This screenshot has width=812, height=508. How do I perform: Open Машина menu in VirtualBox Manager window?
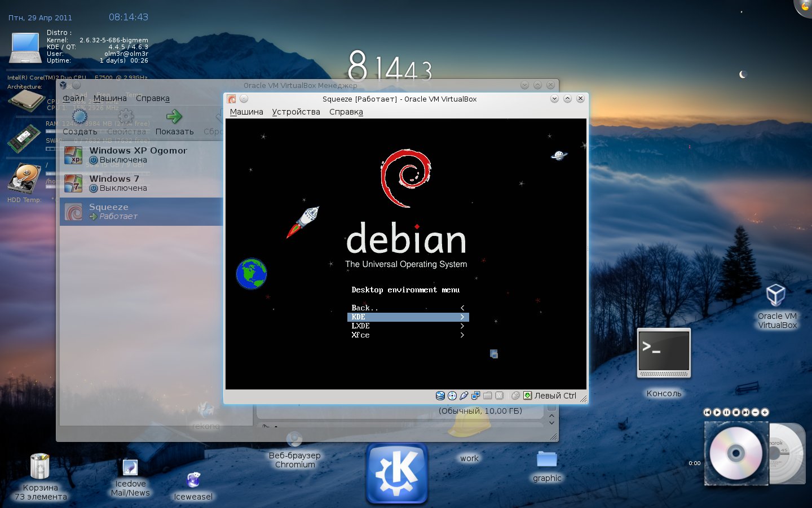pyautogui.click(x=110, y=98)
